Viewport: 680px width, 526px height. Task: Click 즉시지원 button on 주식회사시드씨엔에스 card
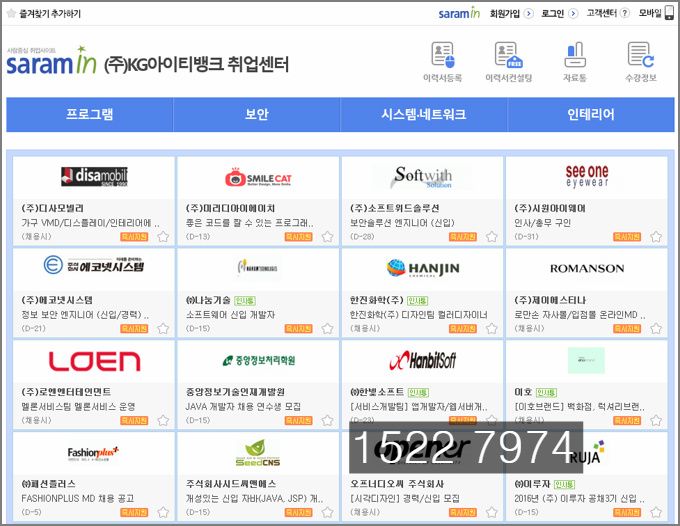[298, 513]
